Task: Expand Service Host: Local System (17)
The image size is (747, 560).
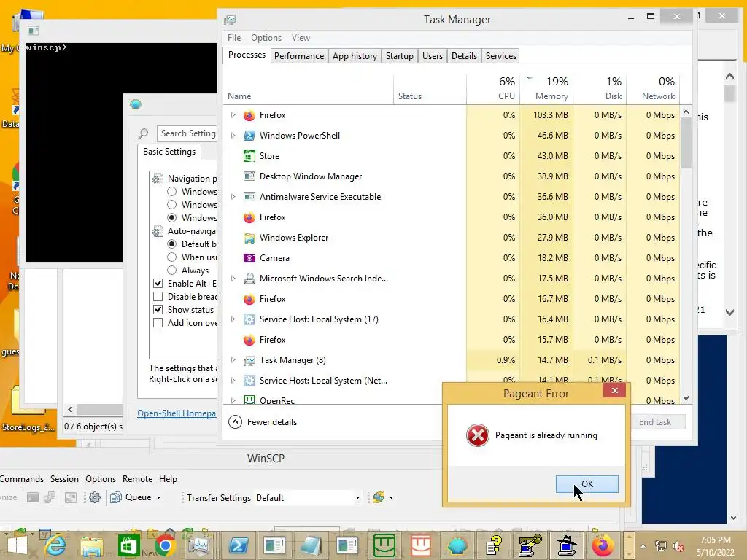Action: click(x=233, y=319)
